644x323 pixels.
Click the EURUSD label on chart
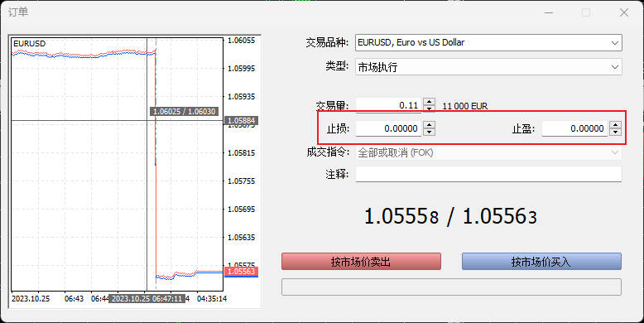click(29, 44)
